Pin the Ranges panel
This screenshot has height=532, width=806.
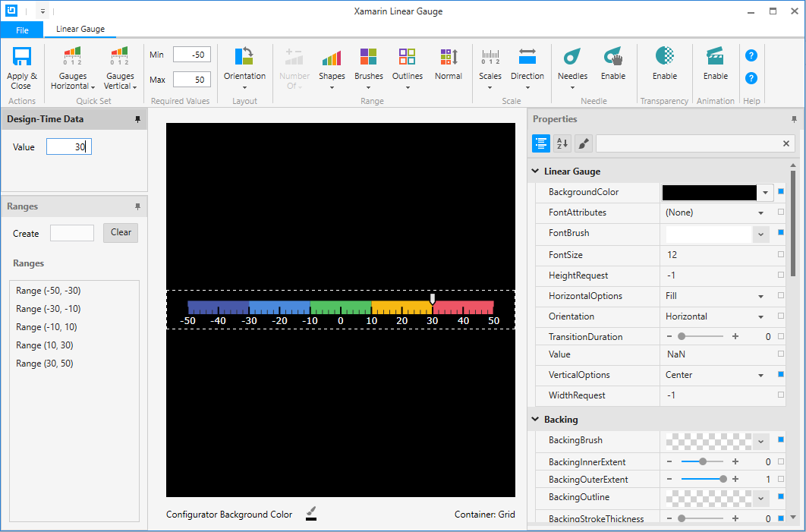[x=137, y=206]
